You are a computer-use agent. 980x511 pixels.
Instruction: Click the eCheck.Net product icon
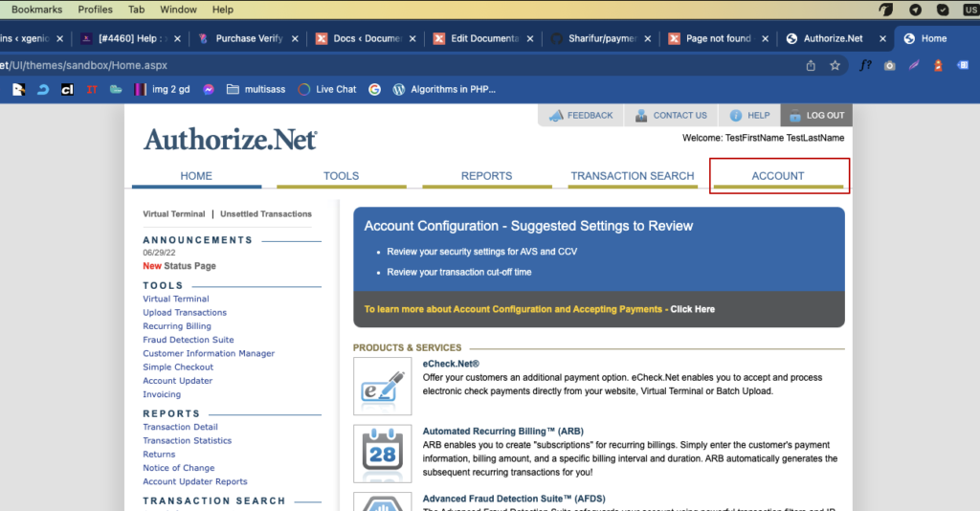coord(383,386)
